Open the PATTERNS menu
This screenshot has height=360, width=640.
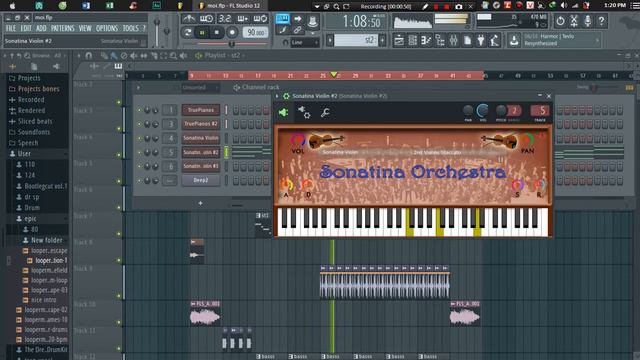tap(62, 29)
